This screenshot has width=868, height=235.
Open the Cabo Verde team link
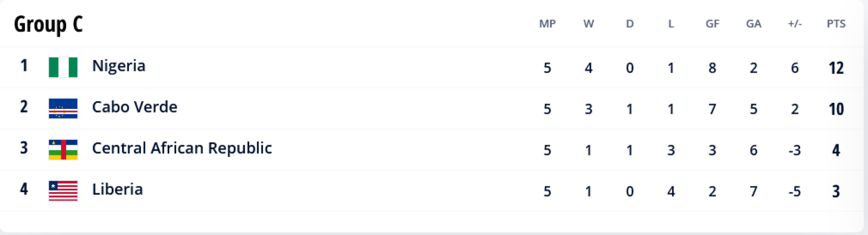click(135, 107)
